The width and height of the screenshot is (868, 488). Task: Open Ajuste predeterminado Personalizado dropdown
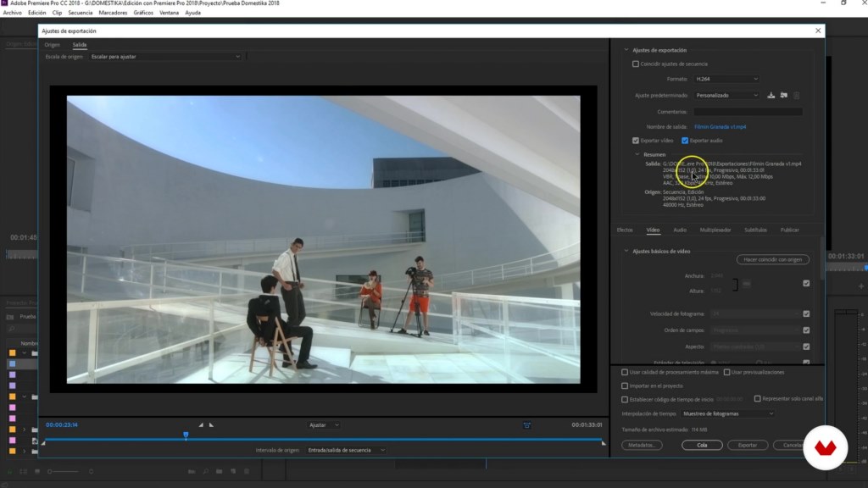click(726, 95)
